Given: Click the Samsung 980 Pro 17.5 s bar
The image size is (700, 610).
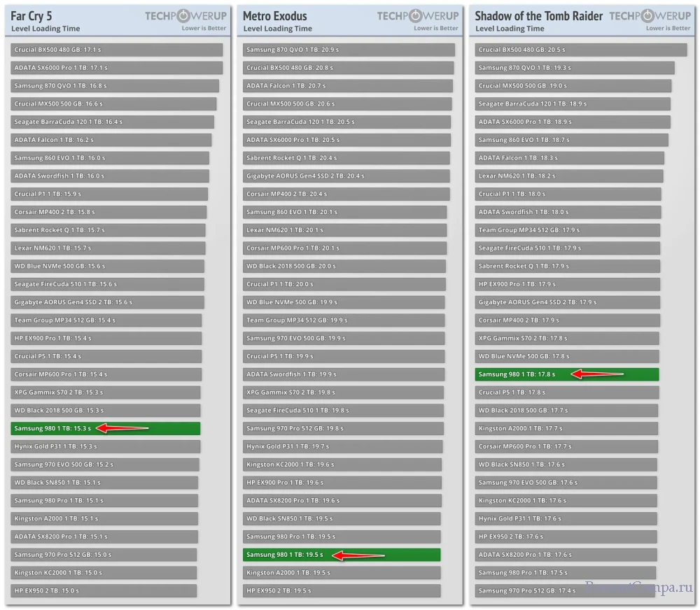Looking at the screenshot, I should (566, 572).
